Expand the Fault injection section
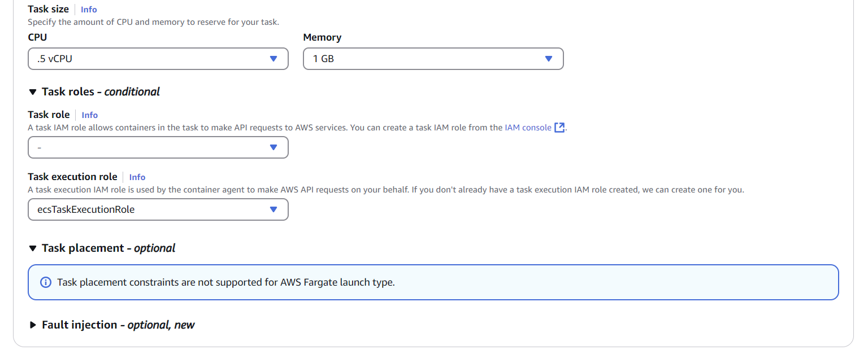This screenshot has height=350, width=868. coord(33,325)
